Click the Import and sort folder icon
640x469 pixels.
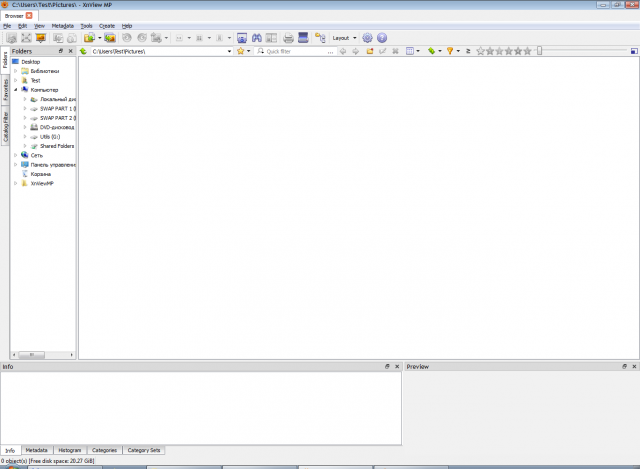point(89,38)
